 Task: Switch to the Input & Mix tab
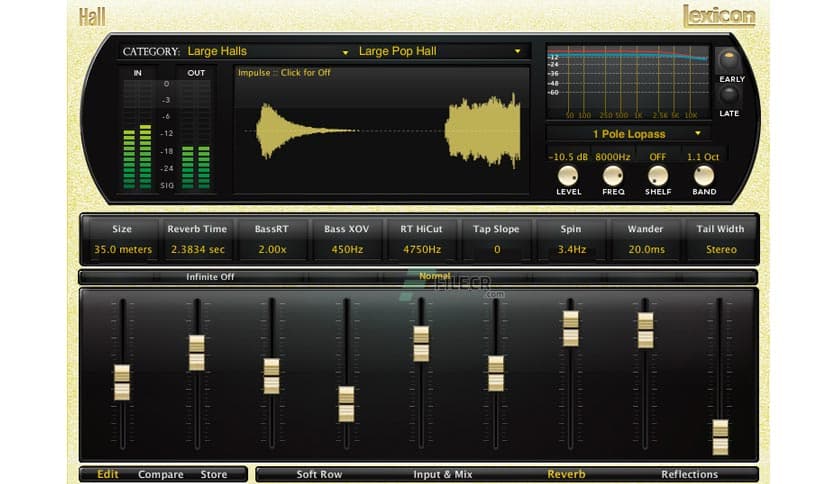[x=443, y=474]
